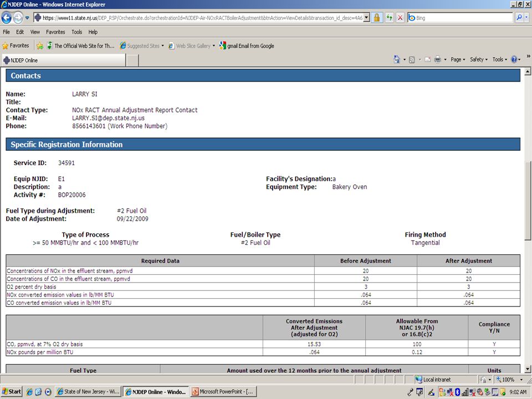Open the Safety command bar menu
The height and width of the screenshot is (399, 532).
click(x=479, y=59)
